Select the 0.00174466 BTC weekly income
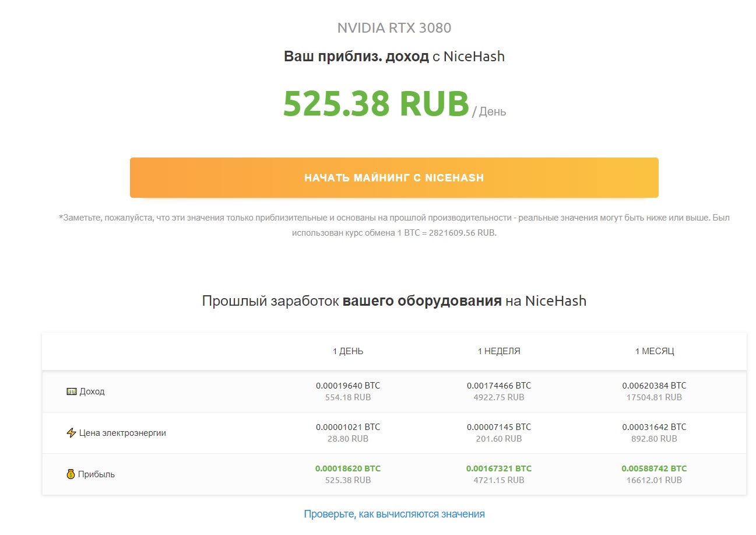756x535 pixels. point(499,386)
